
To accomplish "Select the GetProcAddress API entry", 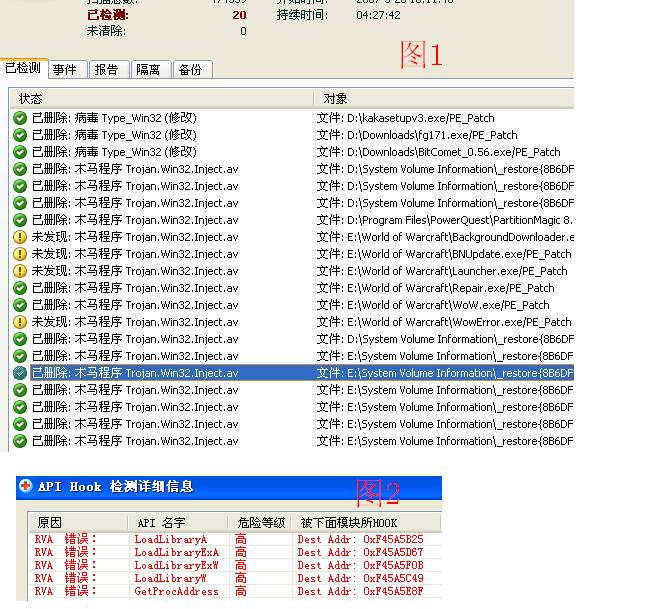I will click(176, 591).
